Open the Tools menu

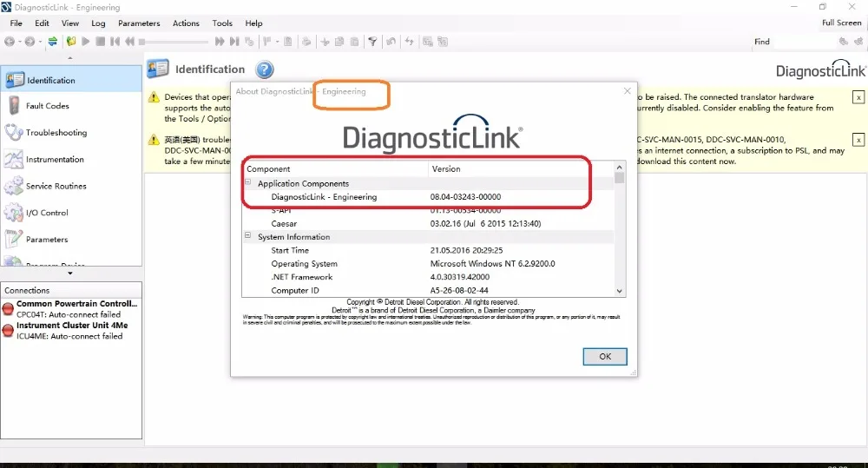tap(222, 23)
